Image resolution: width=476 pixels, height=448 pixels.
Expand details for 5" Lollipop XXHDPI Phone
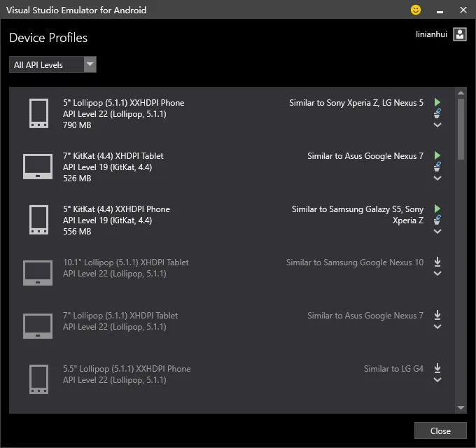(437, 125)
